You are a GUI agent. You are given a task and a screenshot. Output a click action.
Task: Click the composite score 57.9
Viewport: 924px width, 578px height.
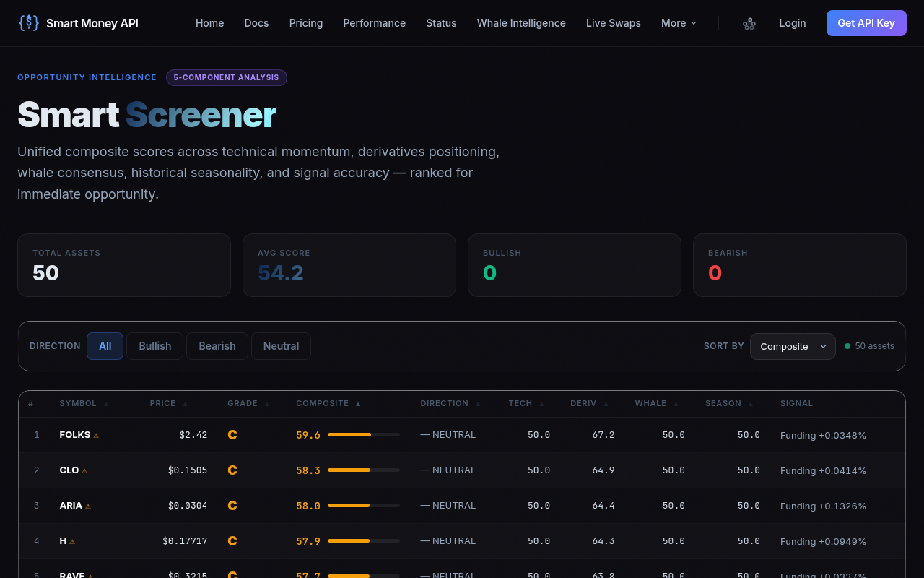tap(308, 541)
